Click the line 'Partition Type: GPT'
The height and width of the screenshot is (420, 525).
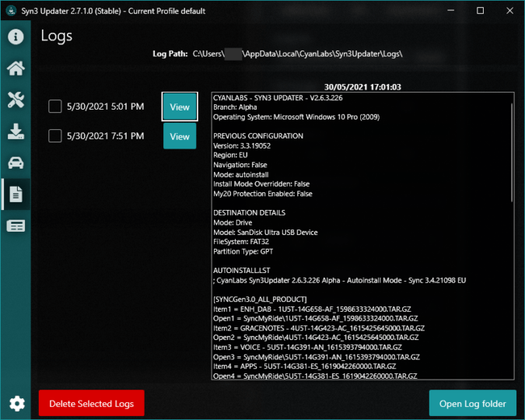coord(243,251)
